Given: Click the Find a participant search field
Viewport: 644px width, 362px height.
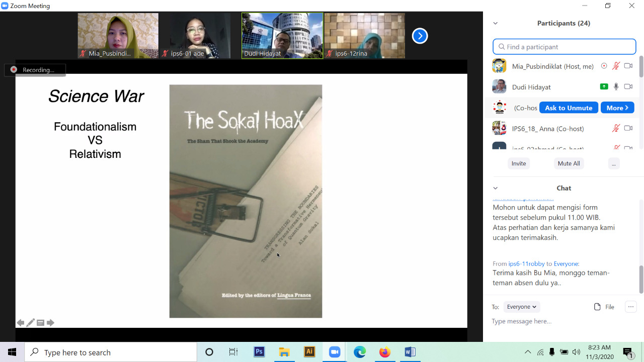Looking at the screenshot, I should 564,47.
